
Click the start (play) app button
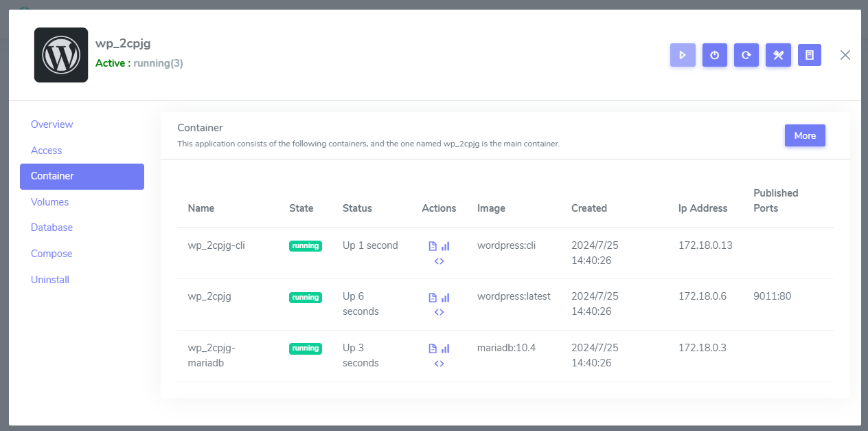(x=683, y=55)
